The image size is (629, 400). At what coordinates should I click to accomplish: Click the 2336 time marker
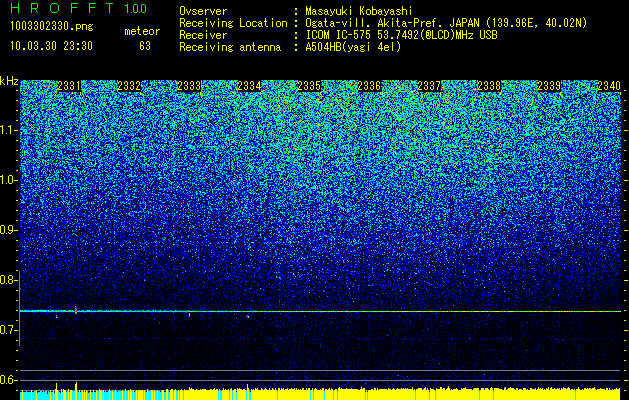coord(369,86)
